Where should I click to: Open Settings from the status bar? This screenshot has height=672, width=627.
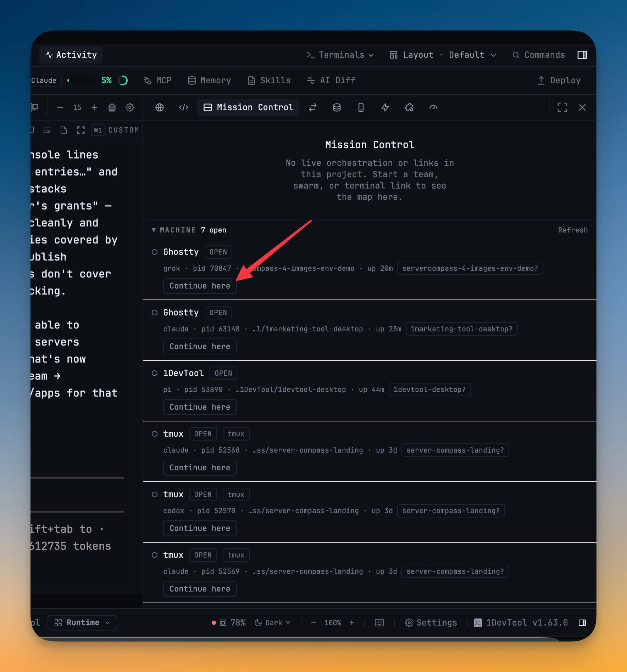431,623
